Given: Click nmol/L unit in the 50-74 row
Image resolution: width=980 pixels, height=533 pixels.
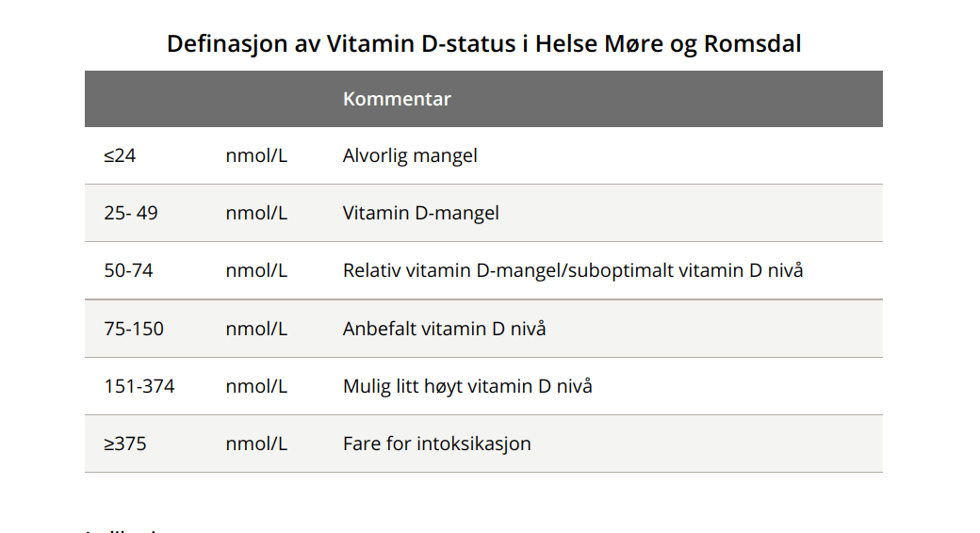Looking at the screenshot, I should [x=256, y=270].
